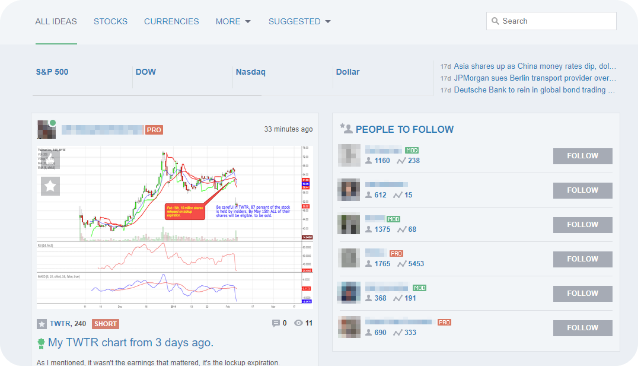Follow the user with 1160 followers

point(582,156)
